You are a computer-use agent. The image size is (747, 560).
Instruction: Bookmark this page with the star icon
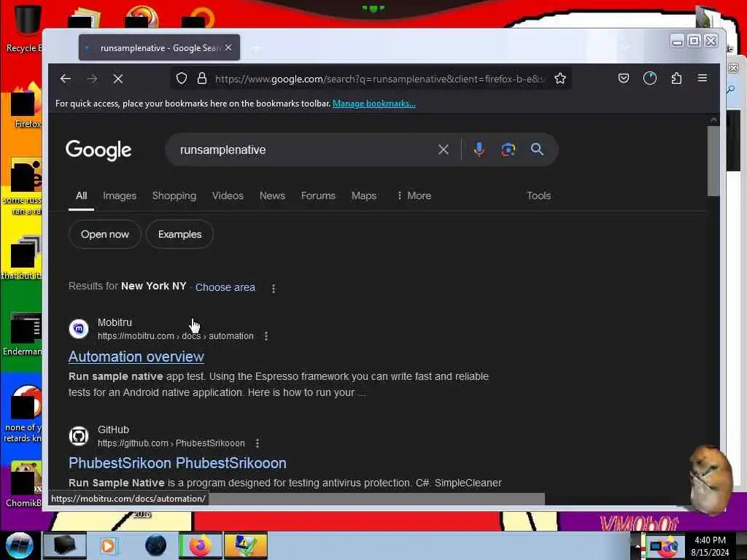[560, 79]
